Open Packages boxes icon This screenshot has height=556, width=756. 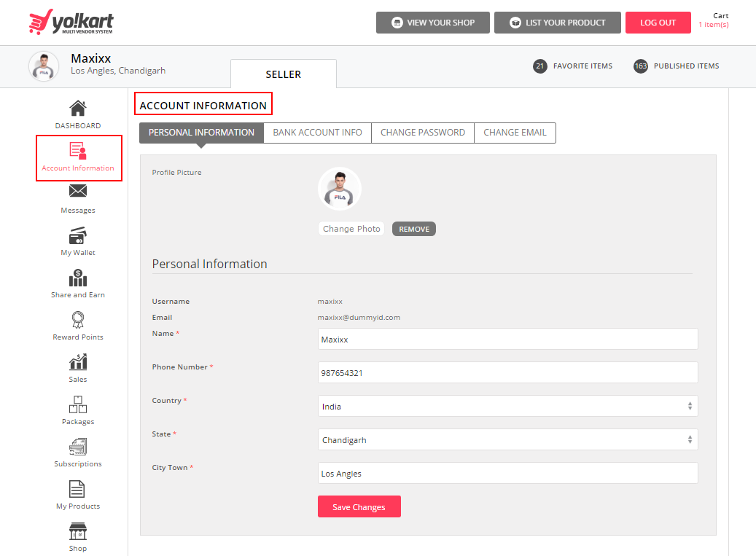click(77, 404)
